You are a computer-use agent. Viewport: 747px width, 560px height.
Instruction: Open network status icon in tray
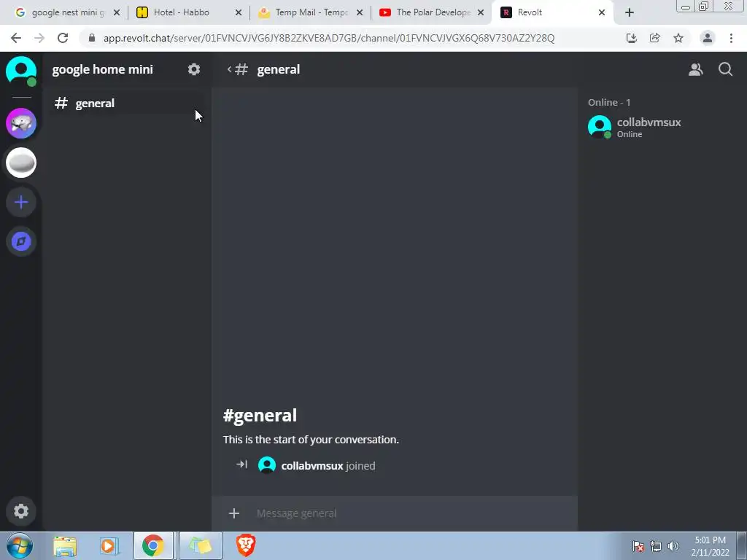click(x=656, y=546)
